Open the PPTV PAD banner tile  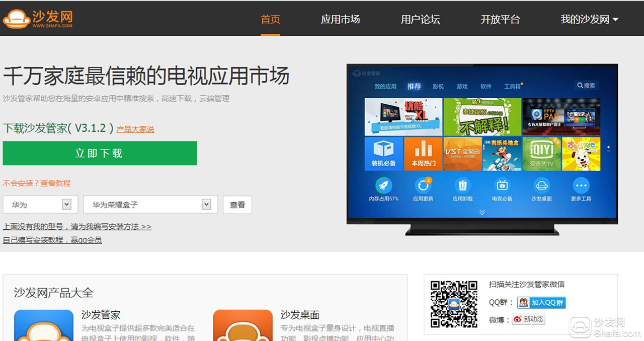[x=561, y=117]
